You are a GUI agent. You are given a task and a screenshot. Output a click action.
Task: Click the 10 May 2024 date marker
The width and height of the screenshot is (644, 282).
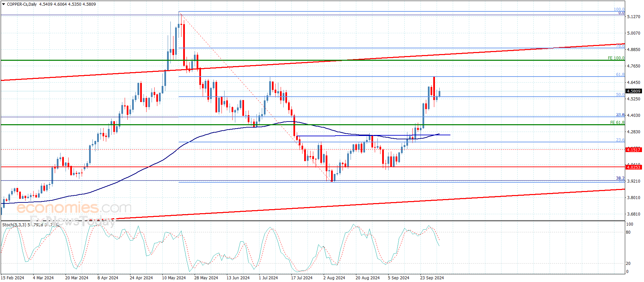click(174, 278)
